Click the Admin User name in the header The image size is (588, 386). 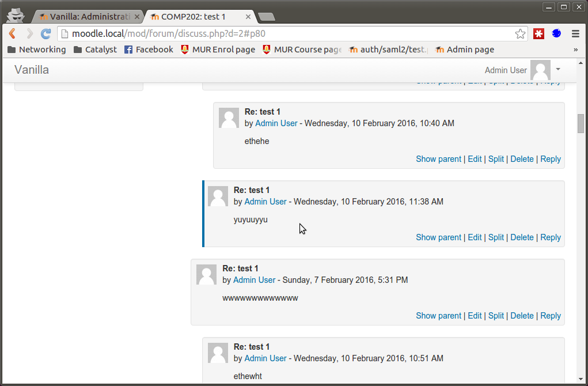pos(506,70)
